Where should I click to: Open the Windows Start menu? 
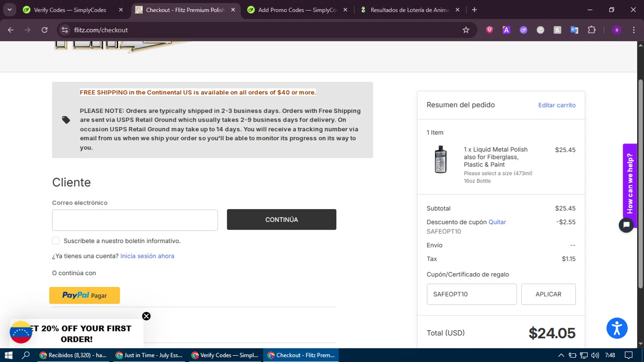tap(9, 355)
